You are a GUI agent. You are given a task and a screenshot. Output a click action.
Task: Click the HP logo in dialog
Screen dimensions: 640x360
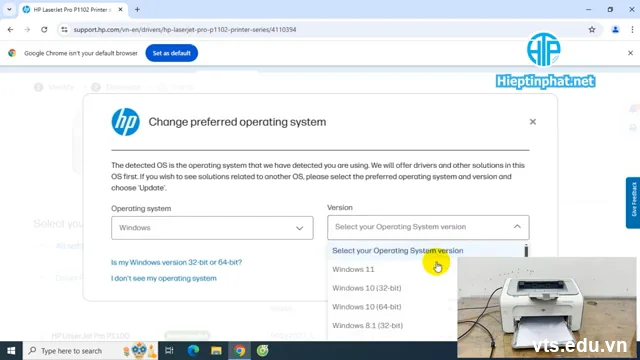tap(125, 122)
